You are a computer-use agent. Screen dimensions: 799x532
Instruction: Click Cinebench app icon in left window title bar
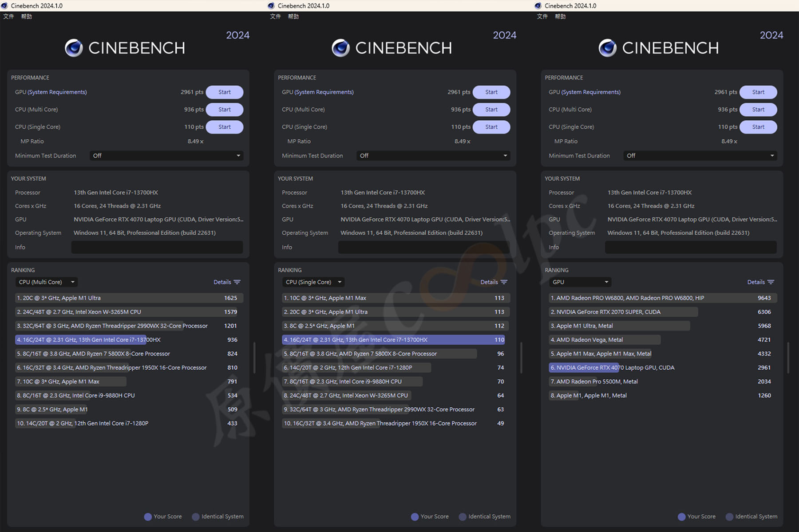click(4, 5)
